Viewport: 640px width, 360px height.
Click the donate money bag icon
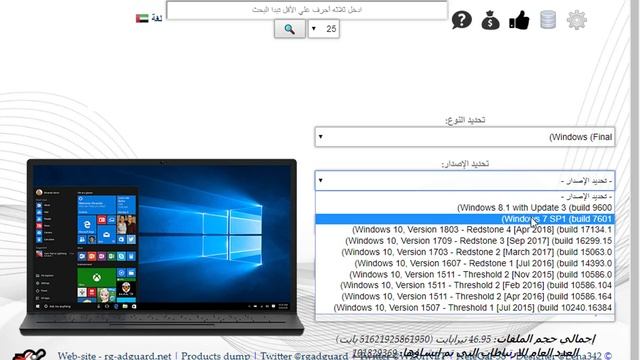(490, 20)
